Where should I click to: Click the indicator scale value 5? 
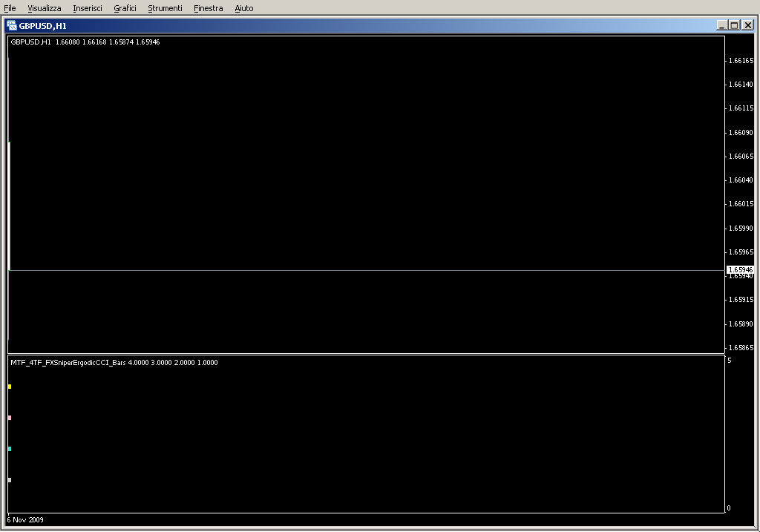pos(729,361)
